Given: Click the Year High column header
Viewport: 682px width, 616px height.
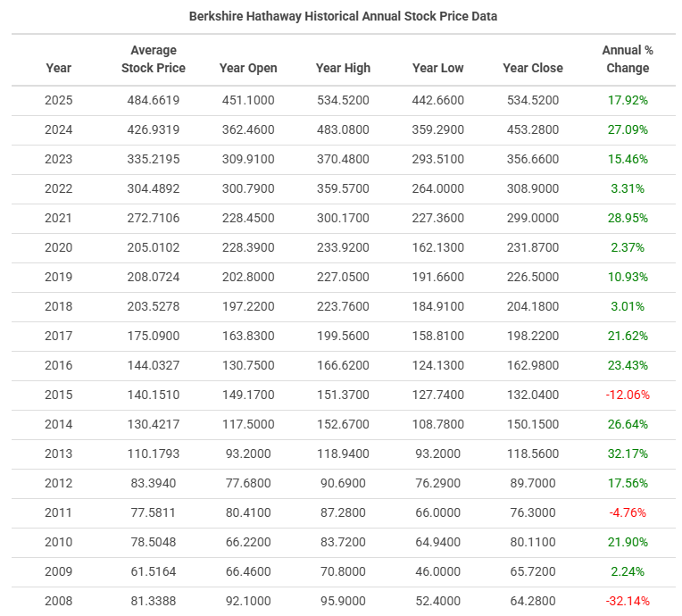Looking at the screenshot, I should [x=343, y=68].
